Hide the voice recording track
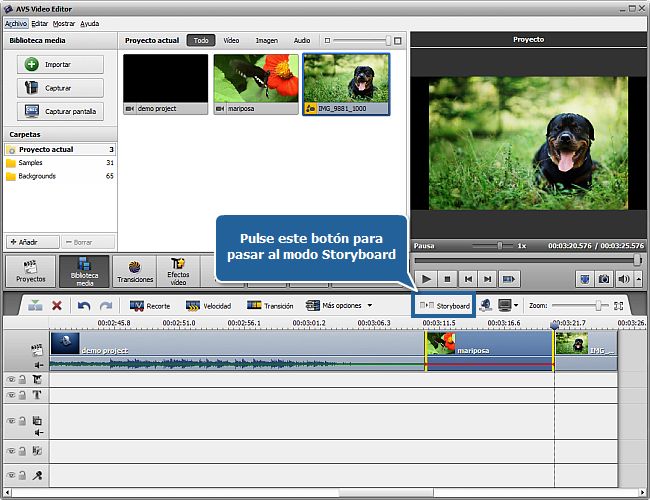 click(11, 476)
